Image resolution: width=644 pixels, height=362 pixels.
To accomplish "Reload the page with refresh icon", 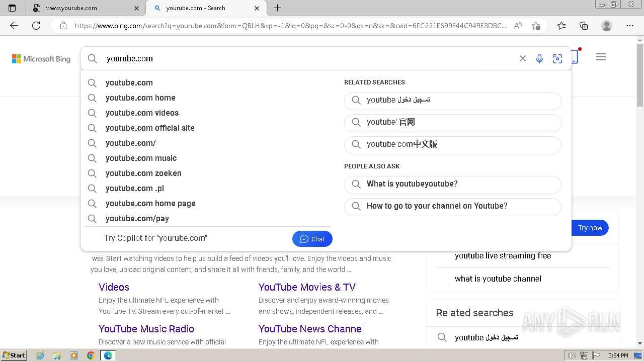I will tap(36, 26).
